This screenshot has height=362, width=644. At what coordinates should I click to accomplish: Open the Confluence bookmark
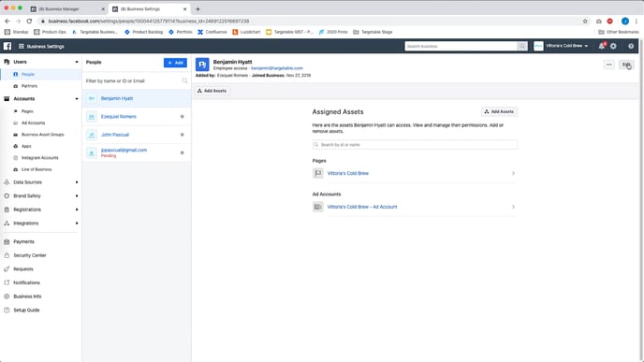[x=212, y=32]
